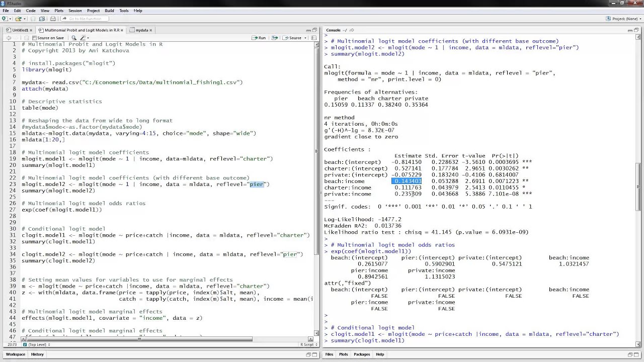Open the Plots menu
The image size is (644, 362).
click(59, 11)
